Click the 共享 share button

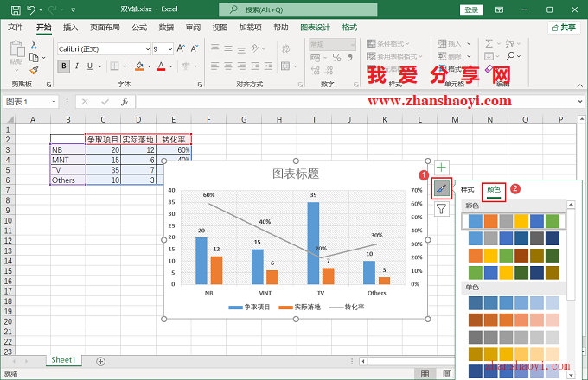pyautogui.click(x=564, y=28)
